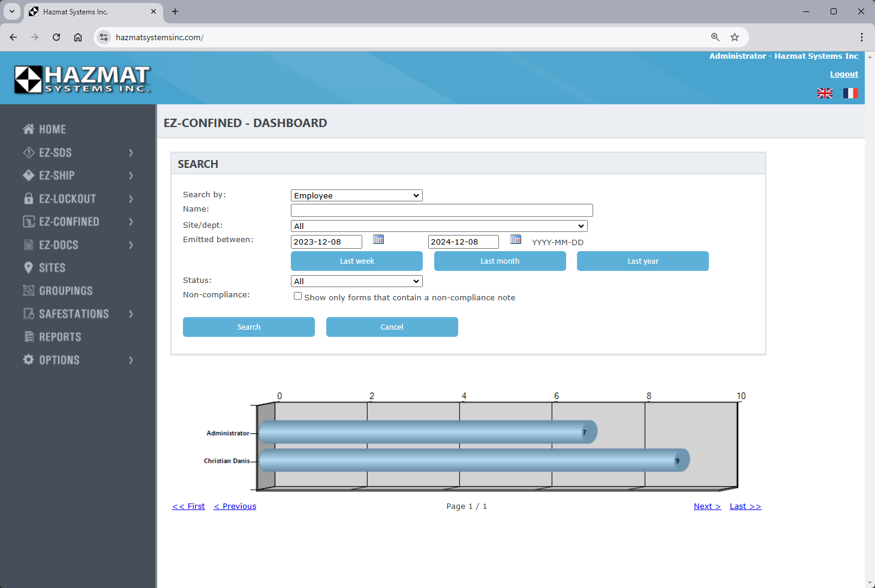Screen dimensions: 875x588
Task: Click the Groupings sidebar icon
Action: [x=28, y=291]
